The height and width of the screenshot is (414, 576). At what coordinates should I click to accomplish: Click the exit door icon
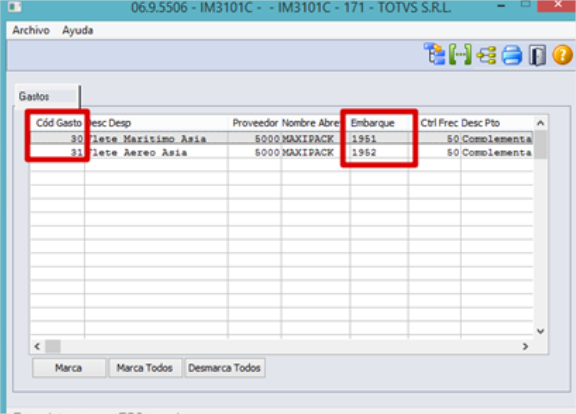coord(537,55)
